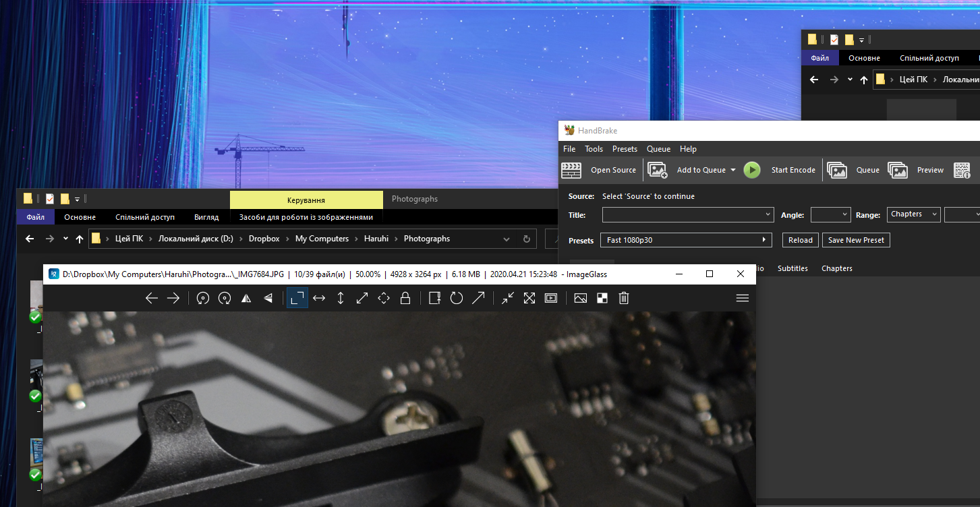
Task: Switch to the Chapters tab in HandBrake
Action: pyautogui.click(x=837, y=268)
